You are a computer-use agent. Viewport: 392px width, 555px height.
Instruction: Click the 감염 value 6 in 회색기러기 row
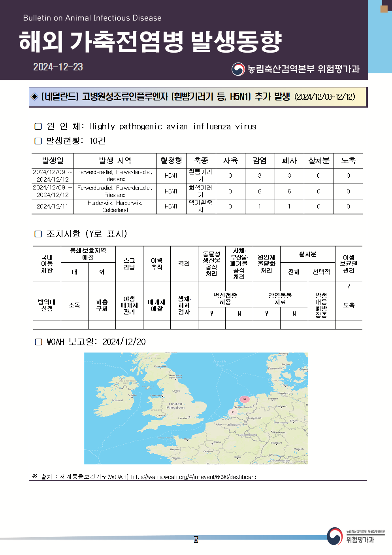(260, 191)
